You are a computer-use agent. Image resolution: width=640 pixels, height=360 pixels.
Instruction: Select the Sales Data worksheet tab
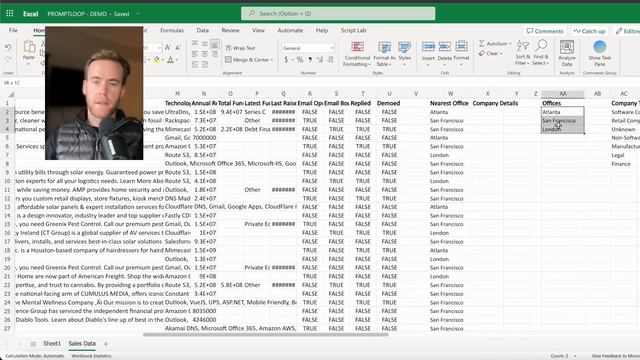(82, 344)
